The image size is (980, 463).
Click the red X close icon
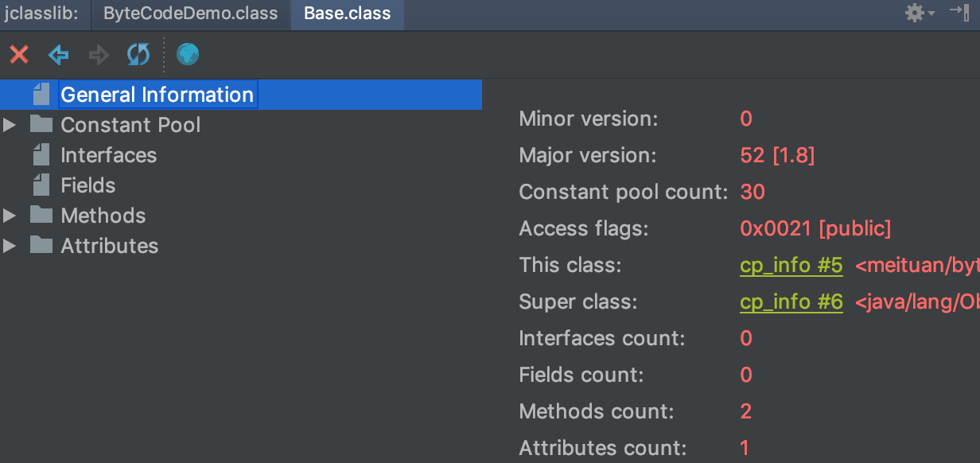[x=19, y=55]
